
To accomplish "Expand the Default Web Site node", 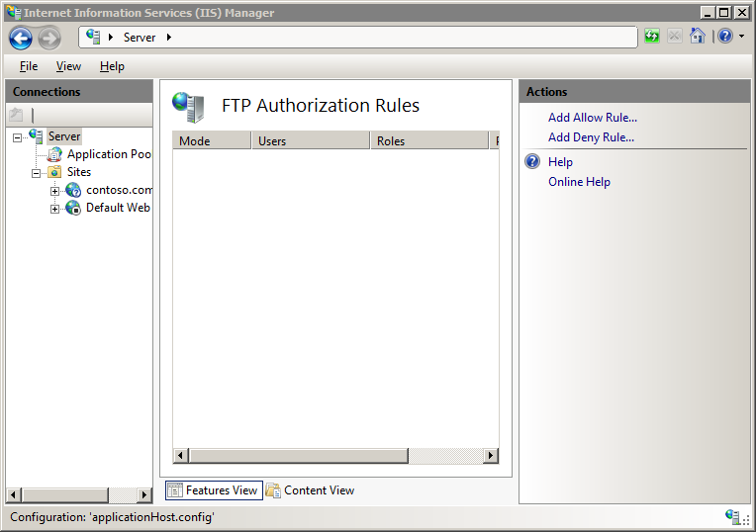I will click(x=55, y=209).
